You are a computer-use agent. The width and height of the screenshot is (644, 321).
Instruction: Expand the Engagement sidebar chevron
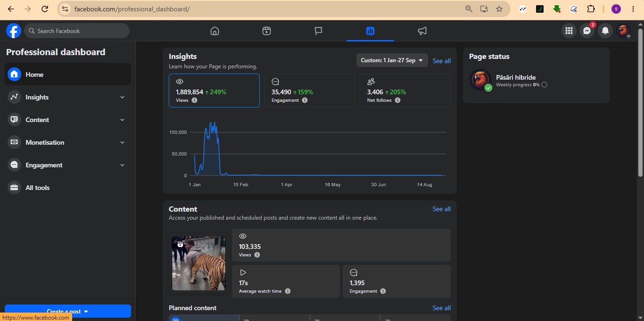(123, 165)
